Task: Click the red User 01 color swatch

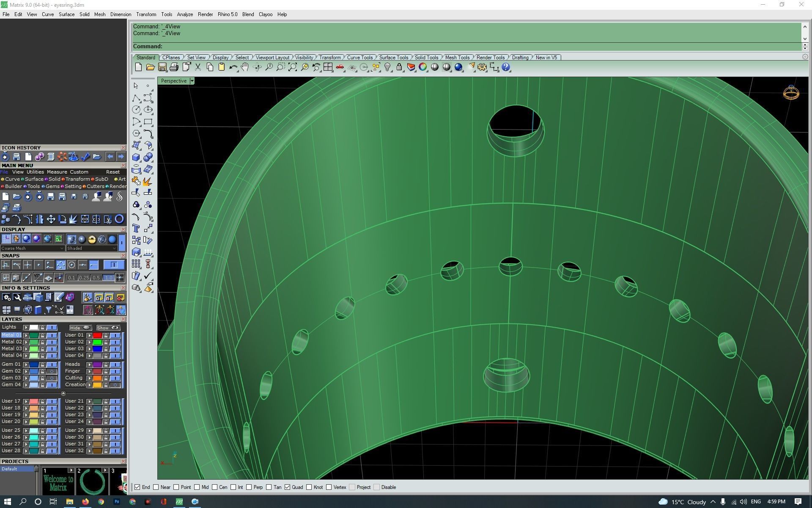Action: pos(97,335)
